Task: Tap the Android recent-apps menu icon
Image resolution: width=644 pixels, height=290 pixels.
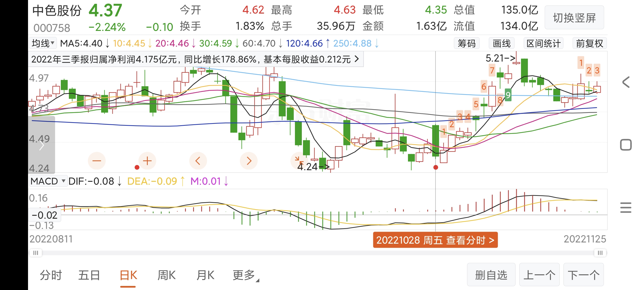Action: [625, 208]
